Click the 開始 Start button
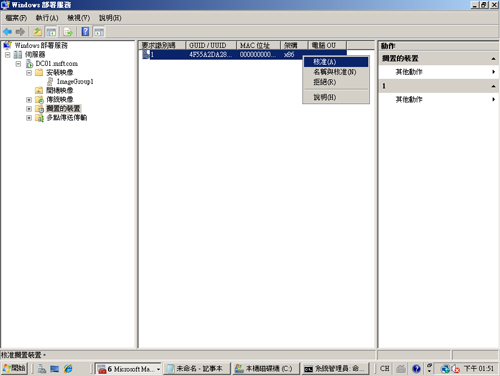This screenshot has width=500, height=376. pyautogui.click(x=14, y=368)
